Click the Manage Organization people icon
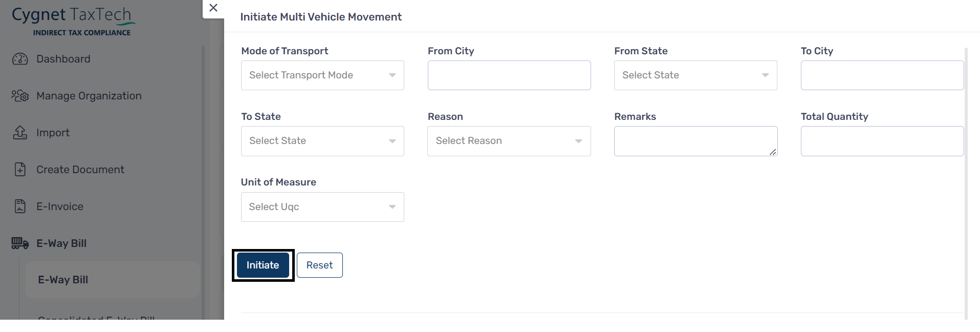The height and width of the screenshot is (332, 980). pos(20,96)
